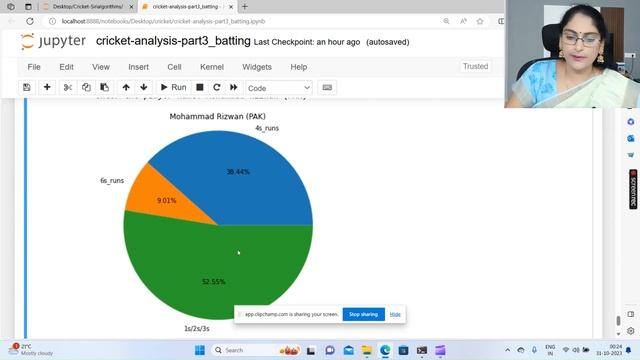Screen dimensions: 640x360
Task: Open Microsoft Edge from the taskbar
Action: point(385,350)
